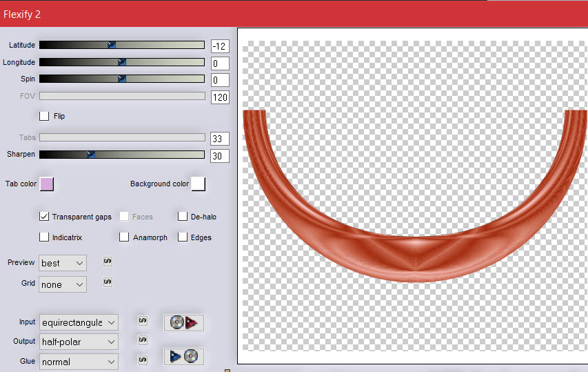Click the Tabs slider track

click(122, 137)
